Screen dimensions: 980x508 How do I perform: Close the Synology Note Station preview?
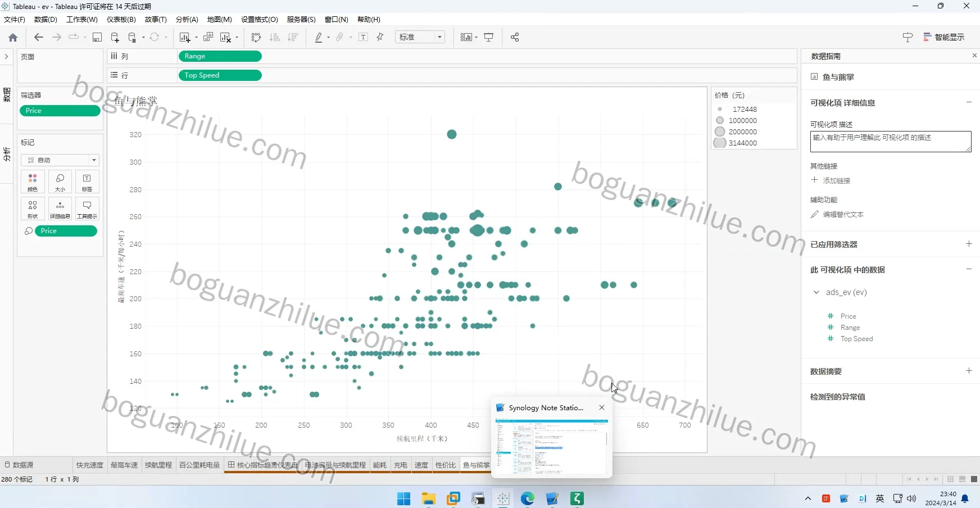click(602, 407)
